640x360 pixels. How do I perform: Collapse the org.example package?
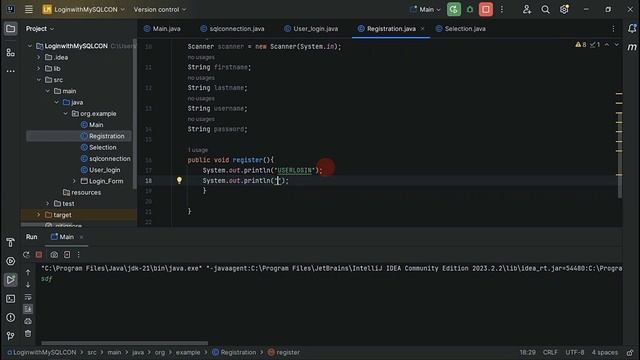(66, 113)
